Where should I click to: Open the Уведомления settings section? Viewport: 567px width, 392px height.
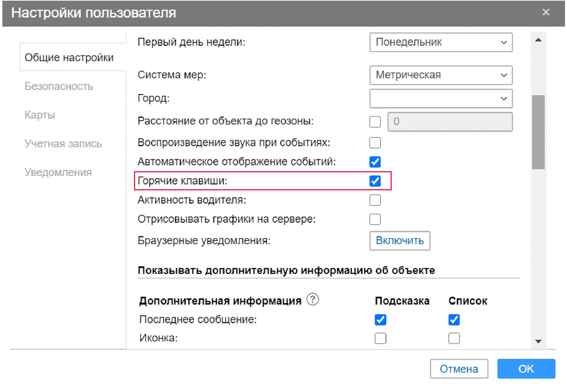[58, 172]
